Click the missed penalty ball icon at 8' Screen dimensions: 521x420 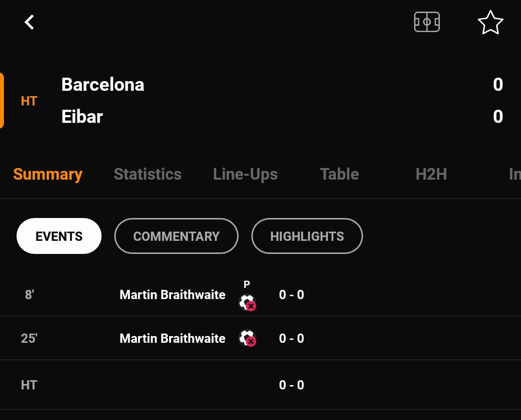pos(247,302)
